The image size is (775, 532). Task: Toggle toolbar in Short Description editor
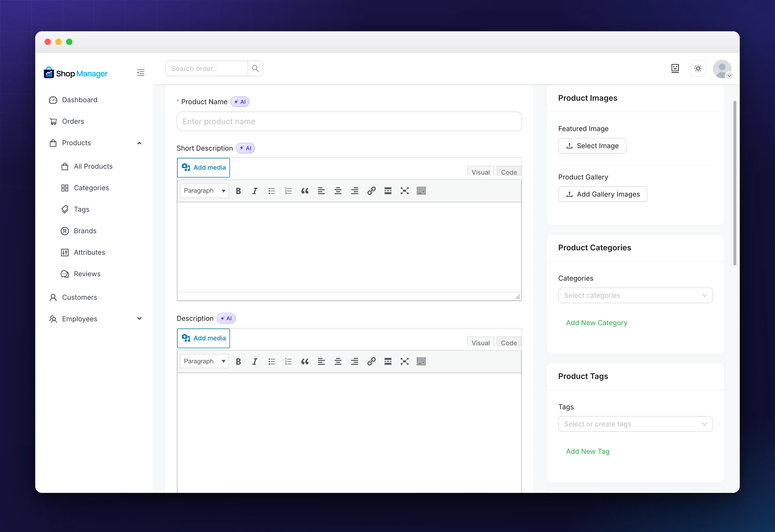[x=421, y=191]
